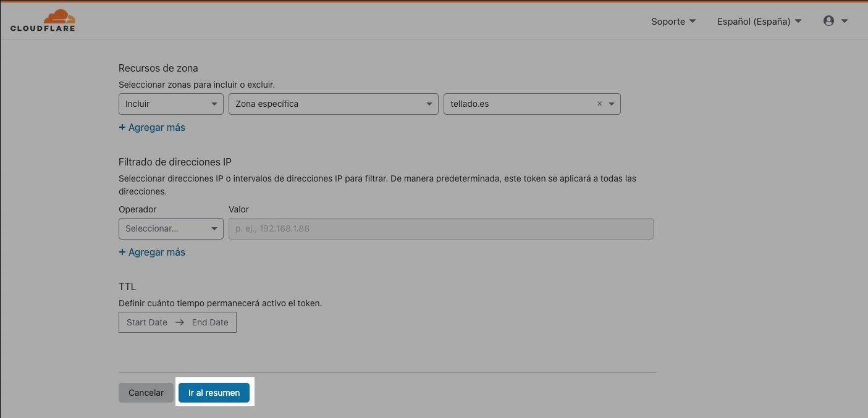
Task: Click the arrow between Start and End Date
Action: [x=180, y=322]
